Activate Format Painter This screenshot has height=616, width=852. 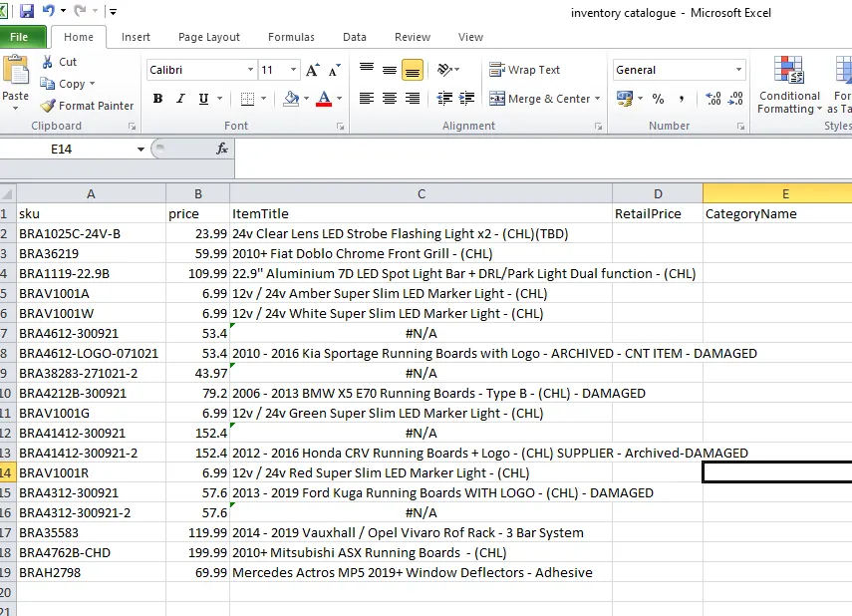pyautogui.click(x=88, y=106)
